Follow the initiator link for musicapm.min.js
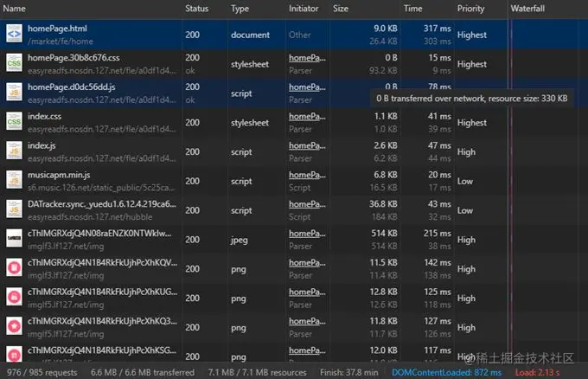588x379 pixels. 307,175
